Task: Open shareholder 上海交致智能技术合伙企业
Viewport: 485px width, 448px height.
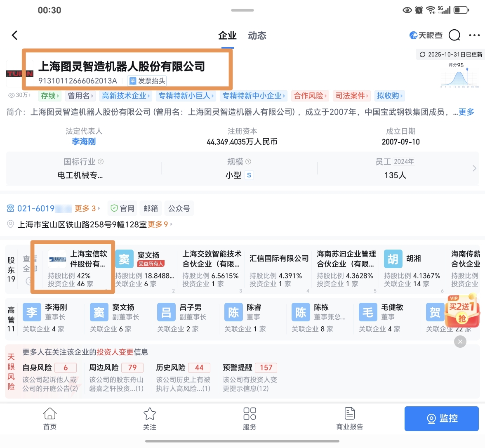Action: [x=212, y=268]
